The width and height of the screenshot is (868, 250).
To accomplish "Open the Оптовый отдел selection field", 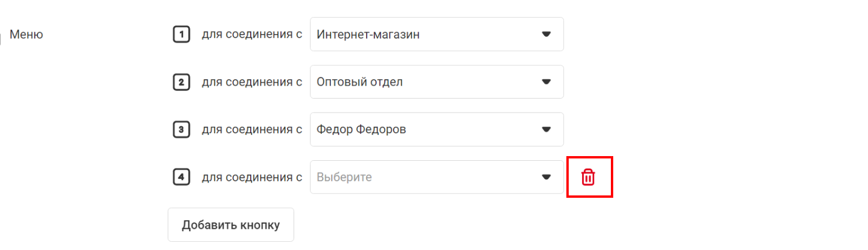I will click(437, 82).
